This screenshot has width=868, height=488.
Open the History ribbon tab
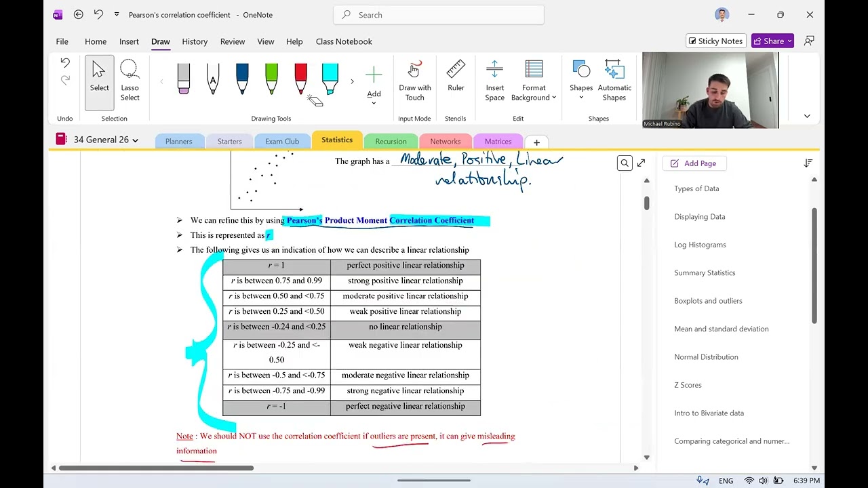click(x=195, y=41)
